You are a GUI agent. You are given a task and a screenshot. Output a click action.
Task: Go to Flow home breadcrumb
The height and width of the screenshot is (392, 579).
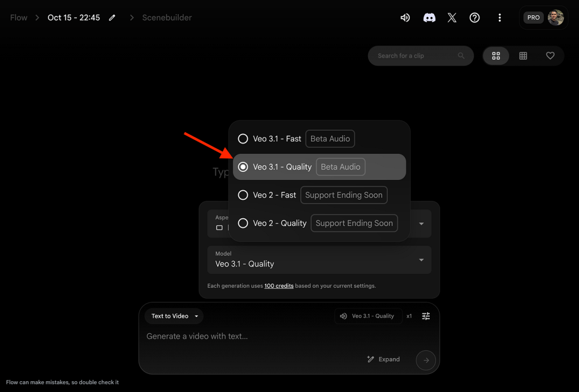(x=19, y=18)
